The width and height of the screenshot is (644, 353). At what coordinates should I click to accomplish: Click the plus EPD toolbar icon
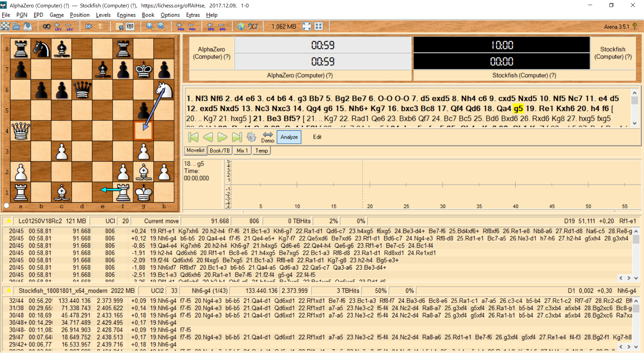[x=211, y=26]
